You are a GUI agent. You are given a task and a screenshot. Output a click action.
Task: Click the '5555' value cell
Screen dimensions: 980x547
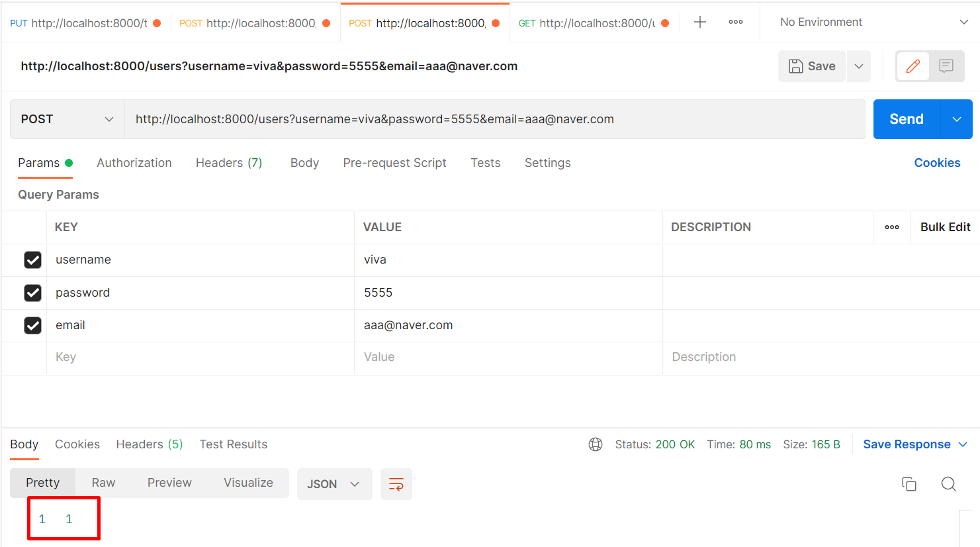click(508, 293)
